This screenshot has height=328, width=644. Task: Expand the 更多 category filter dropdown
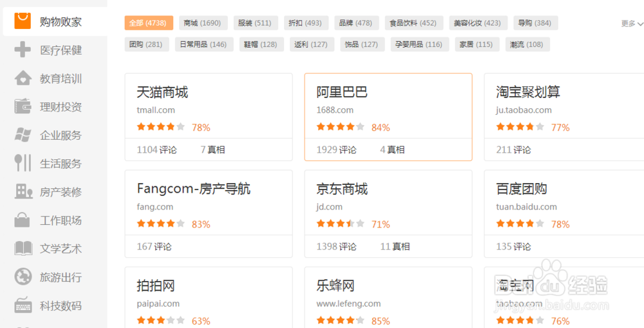pyautogui.click(x=632, y=23)
